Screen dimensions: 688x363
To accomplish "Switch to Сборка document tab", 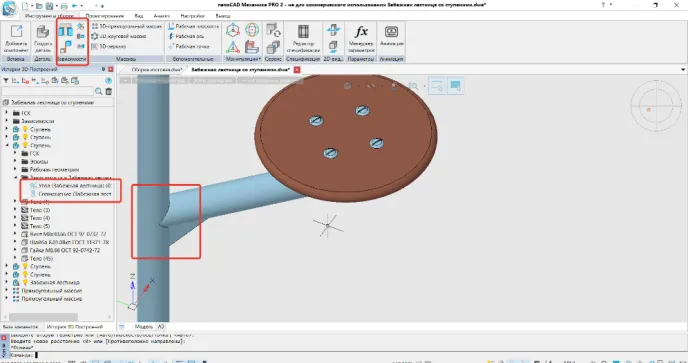I will coord(156,70).
